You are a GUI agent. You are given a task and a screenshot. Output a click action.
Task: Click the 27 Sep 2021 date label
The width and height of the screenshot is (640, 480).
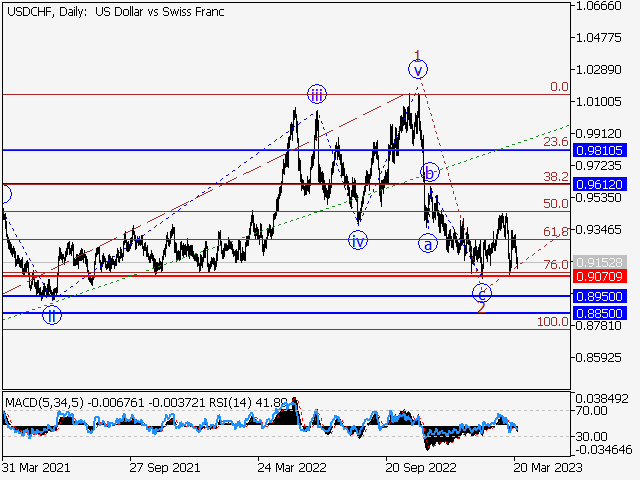pyautogui.click(x=165, y=467)
